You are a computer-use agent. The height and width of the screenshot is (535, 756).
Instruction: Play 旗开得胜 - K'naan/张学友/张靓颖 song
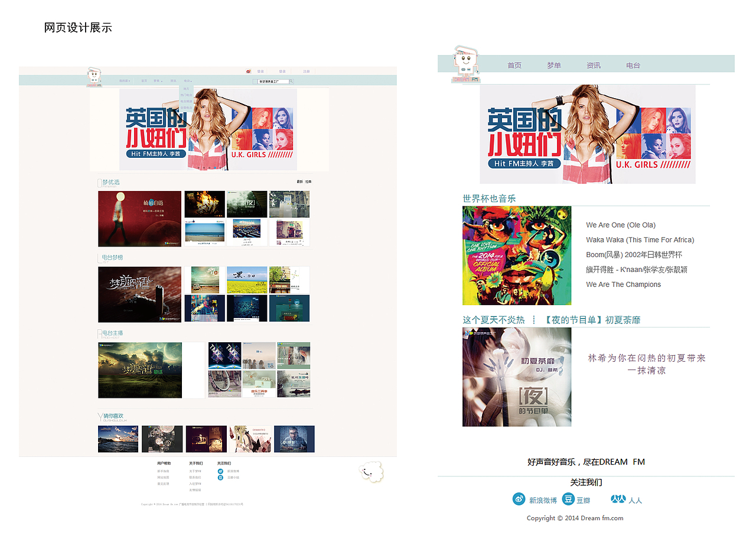click(x=637, y=270)
